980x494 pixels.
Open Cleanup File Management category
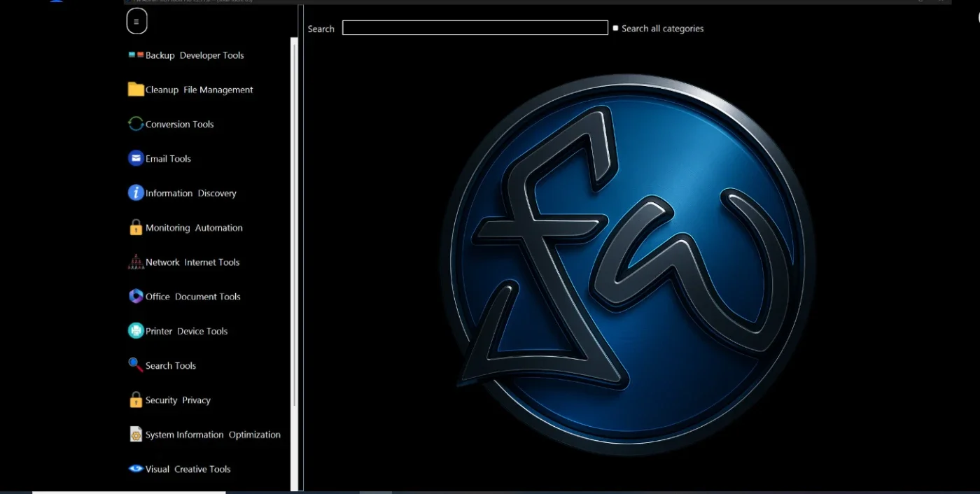point(199,90)
